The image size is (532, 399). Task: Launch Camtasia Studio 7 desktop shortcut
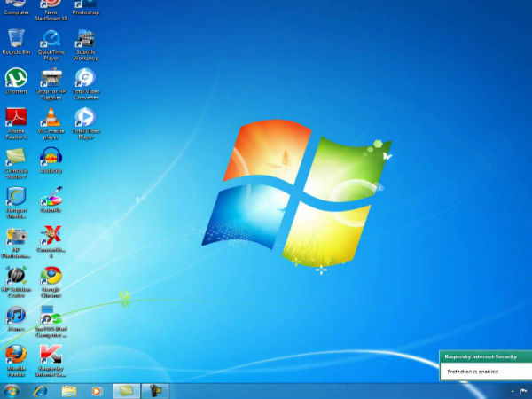click(x=16, y=163)
